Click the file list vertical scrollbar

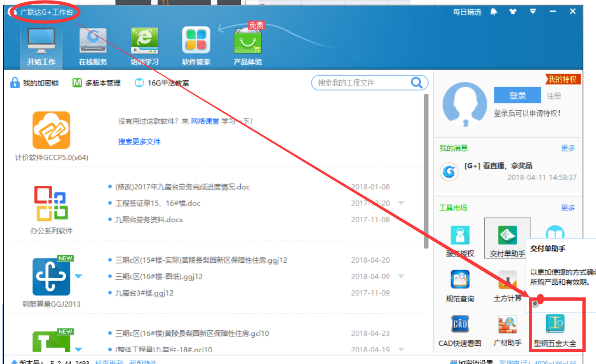(426, 171)
